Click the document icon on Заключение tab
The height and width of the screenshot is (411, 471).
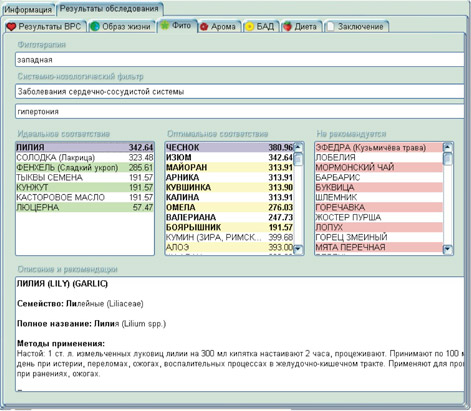pos(330,27)
